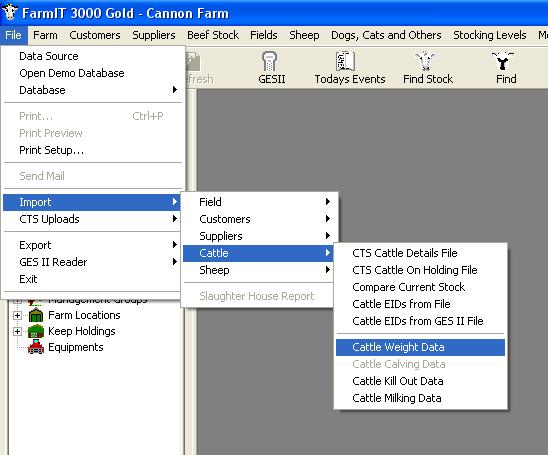
Task: Choose Open Demo Database
Action: click(93, 73)
